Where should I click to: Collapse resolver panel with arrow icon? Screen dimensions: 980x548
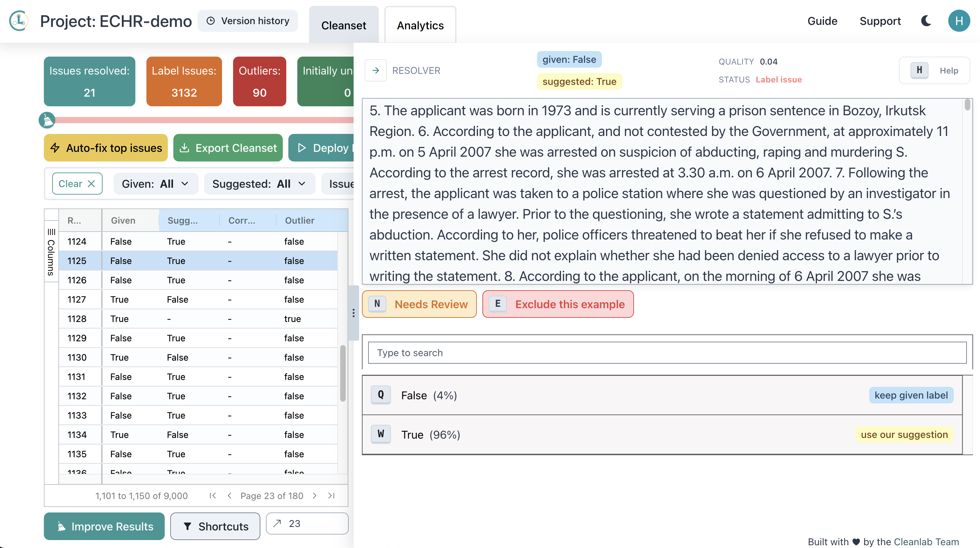(375, 70)
